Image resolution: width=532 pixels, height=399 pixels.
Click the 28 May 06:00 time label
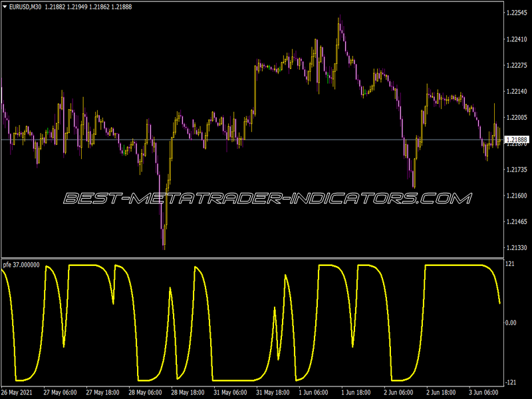click(x=145, y=392)
